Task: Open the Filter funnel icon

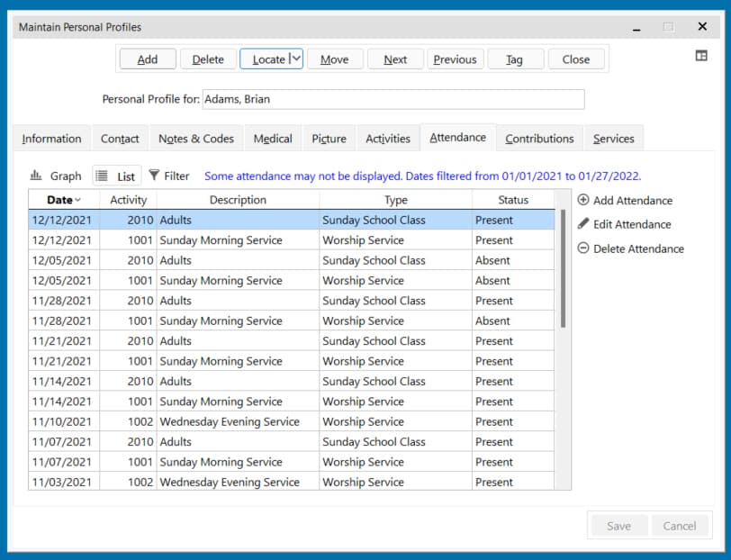Action: point(154,175)
